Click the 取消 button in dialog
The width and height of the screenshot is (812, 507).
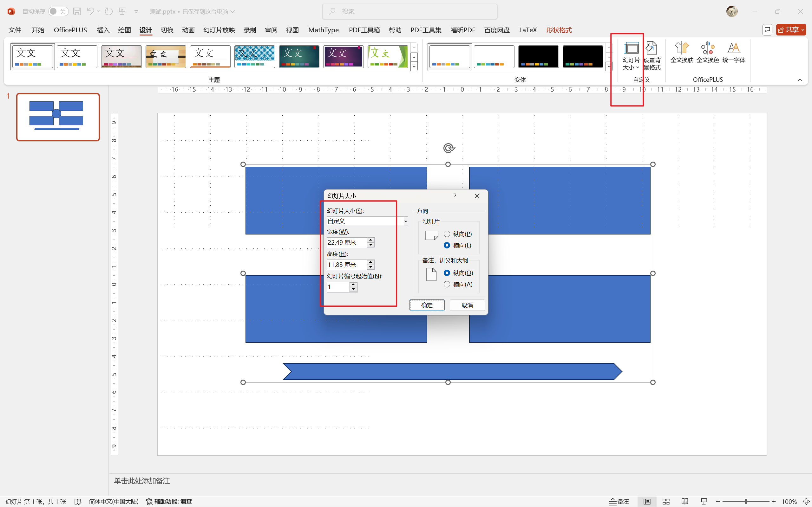click(467, 305)
